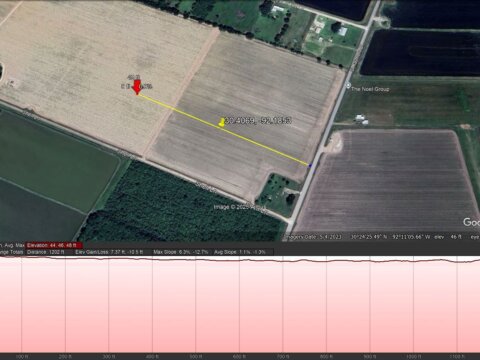Click the red Elevation 44, 46, 48 ft readout
This screenshot has width=480, height=360.
click(x=54, y=245)
